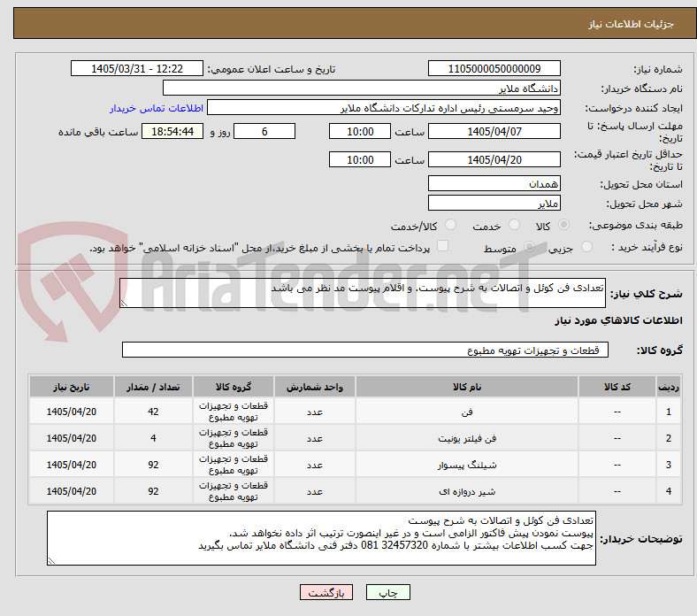Click the گروه کالا goods group field

click(365, 350)
